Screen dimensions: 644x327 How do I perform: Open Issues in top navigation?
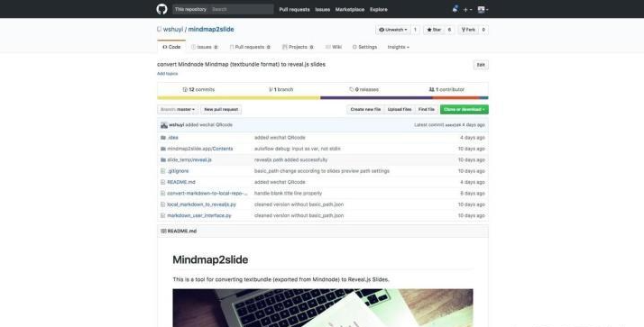click(x=322, y=9)
